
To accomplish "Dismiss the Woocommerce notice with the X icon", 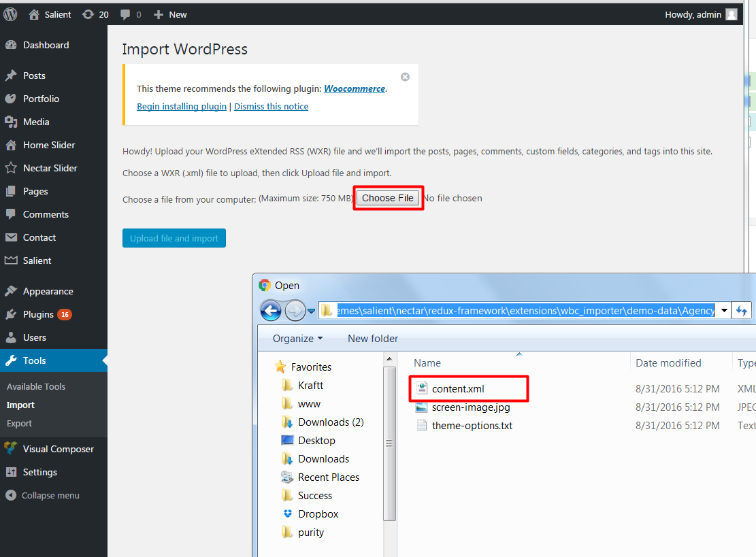I will (x=405, y=77).
